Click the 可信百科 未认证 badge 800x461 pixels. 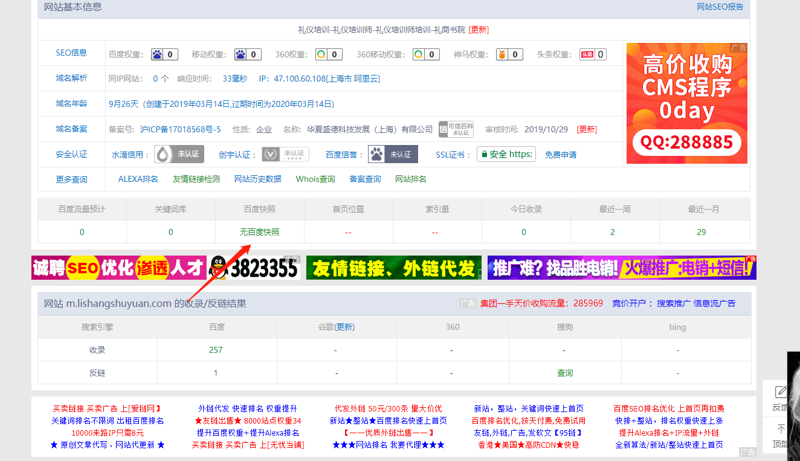pos(456,130)
